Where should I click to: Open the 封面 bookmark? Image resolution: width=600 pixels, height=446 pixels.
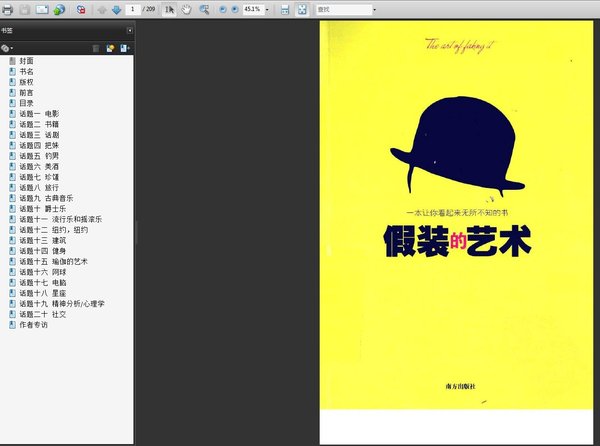[x=26, y=61]
